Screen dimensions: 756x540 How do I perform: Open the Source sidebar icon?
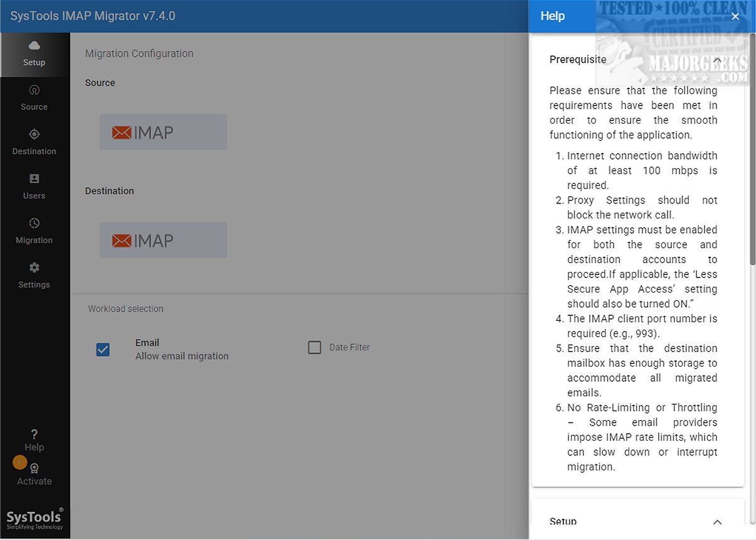35,90
